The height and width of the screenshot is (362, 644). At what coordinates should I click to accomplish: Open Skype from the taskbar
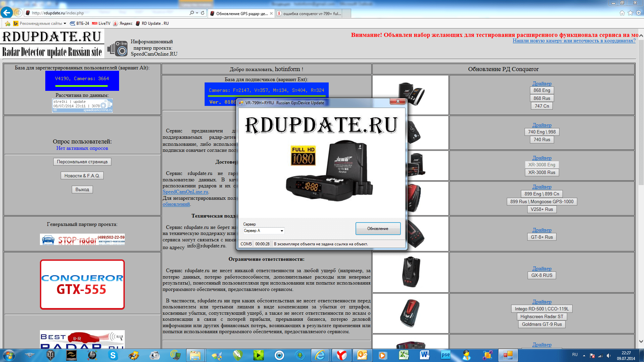coord(113,355)
